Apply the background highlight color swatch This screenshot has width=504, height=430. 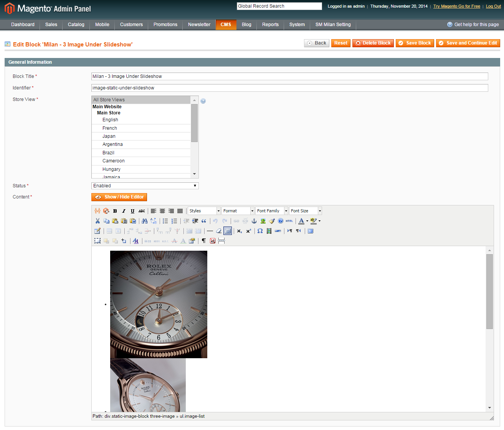pyautogui.click(x=314, y=221)
